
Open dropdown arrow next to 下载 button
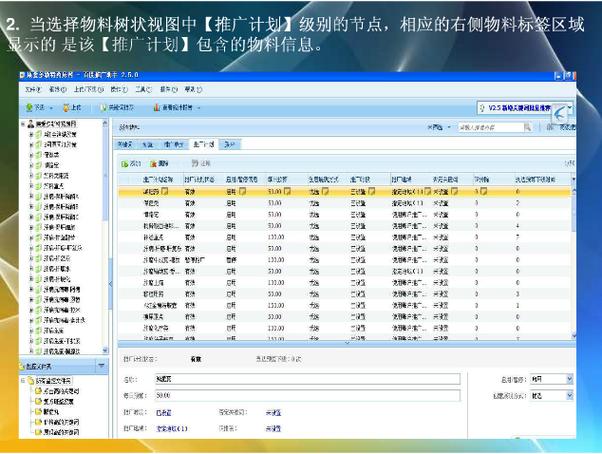(x=51, y=108)
